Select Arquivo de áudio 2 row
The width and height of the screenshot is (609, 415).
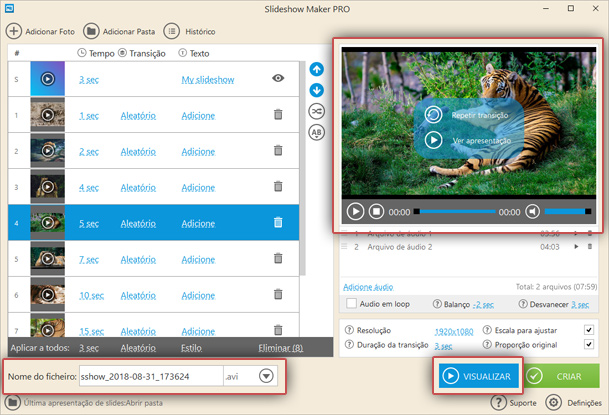[468, 247]
